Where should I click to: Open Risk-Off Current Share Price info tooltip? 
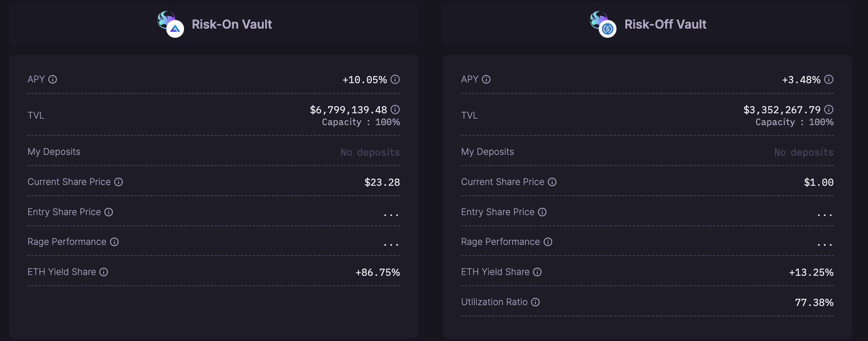pyautogui.click(x=552, y=182)
